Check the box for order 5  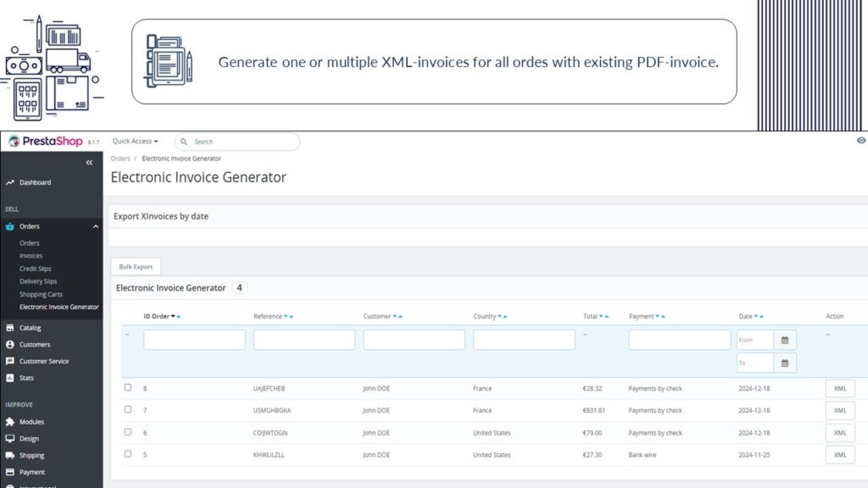[x=128, y=454]
